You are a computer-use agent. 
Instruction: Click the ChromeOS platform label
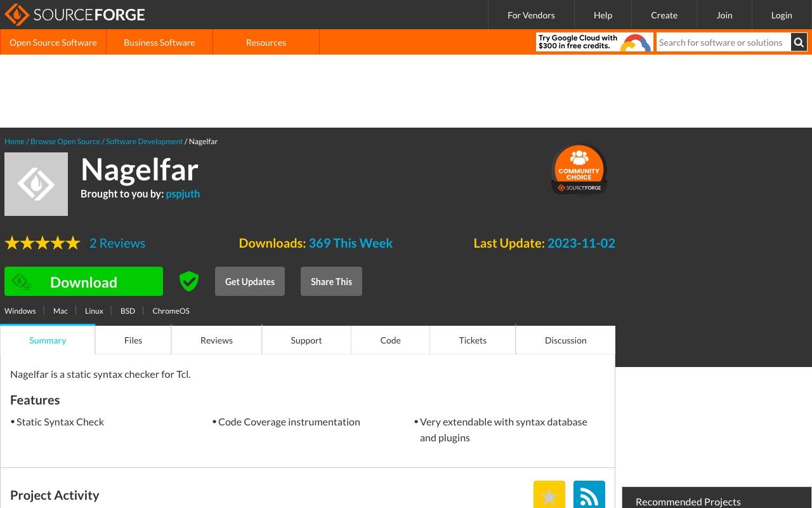(x=171, y=311)
